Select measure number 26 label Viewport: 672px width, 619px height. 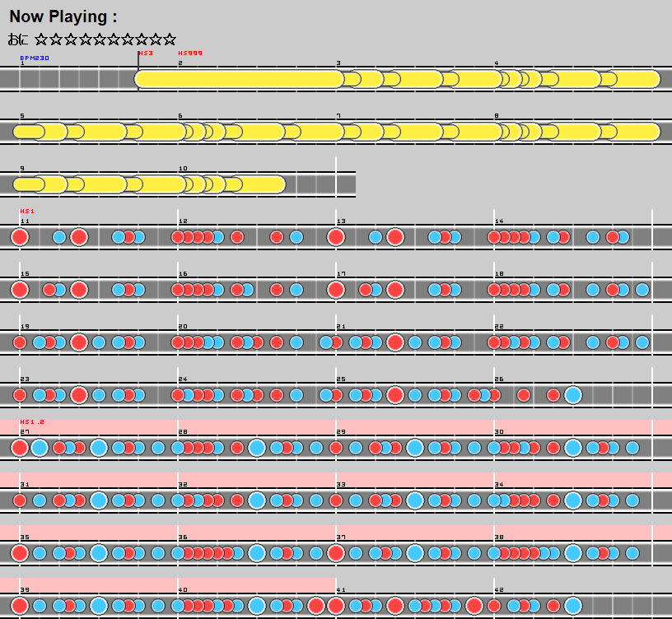click(499, 379)
